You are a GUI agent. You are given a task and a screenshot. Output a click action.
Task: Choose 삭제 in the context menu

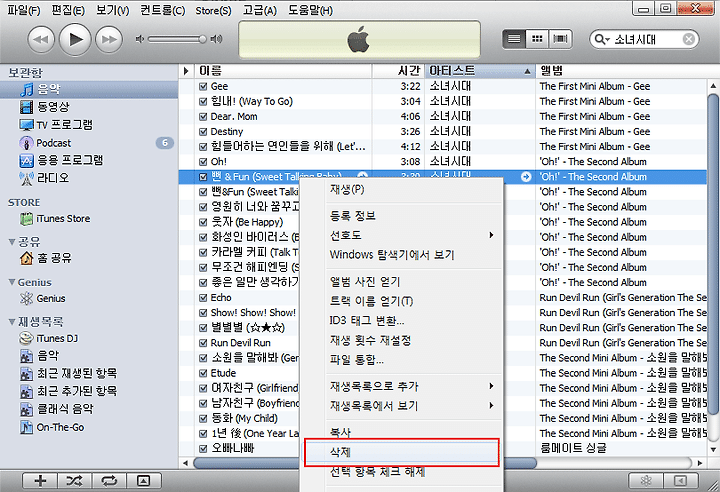point(402,452)
